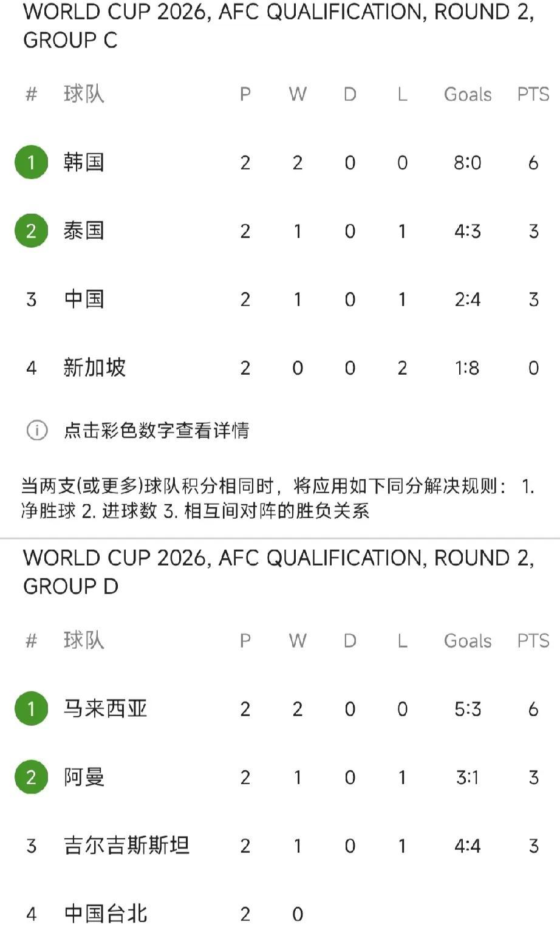Click the PTS column header in Group D
560x944 pixels.
tap(533, 640)
